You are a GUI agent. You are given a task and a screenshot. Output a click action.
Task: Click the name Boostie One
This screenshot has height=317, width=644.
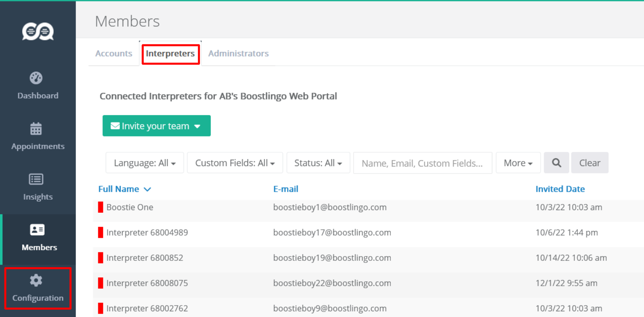pos(130,207)
